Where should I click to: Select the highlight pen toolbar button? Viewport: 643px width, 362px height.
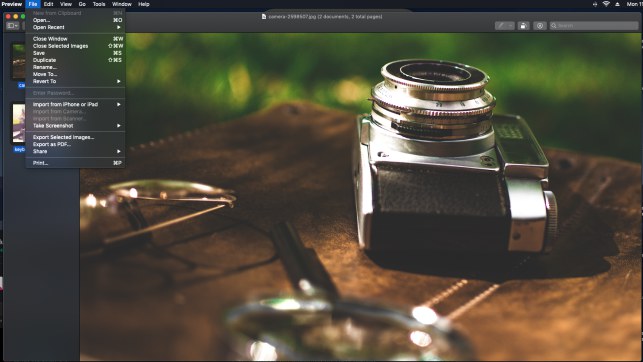(x=501, y=25)
